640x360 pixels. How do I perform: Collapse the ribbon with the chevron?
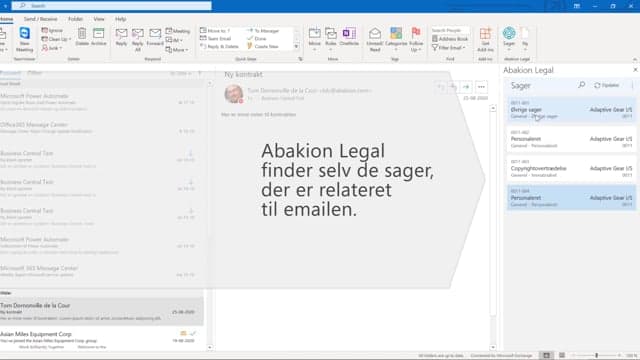point(635,59)
